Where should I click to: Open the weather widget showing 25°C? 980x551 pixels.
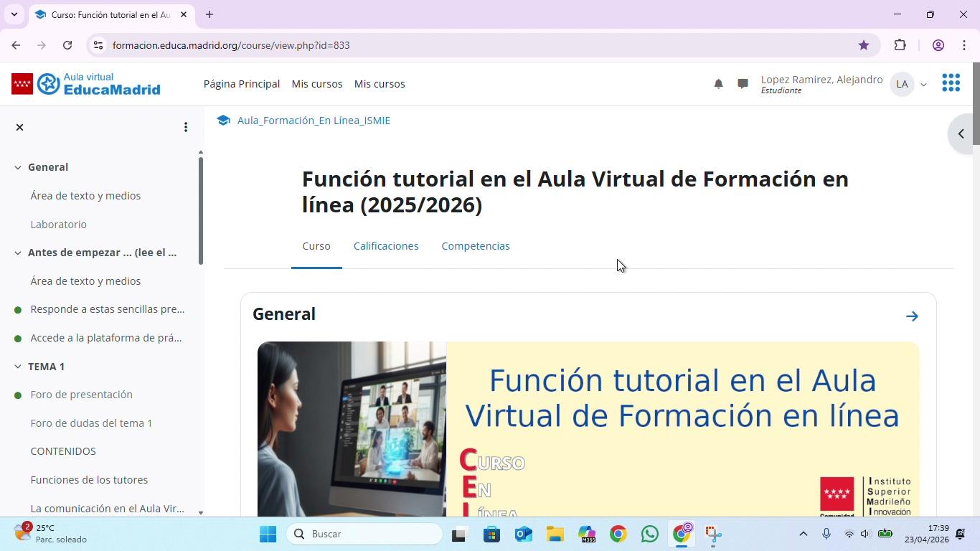pos(50,534)
